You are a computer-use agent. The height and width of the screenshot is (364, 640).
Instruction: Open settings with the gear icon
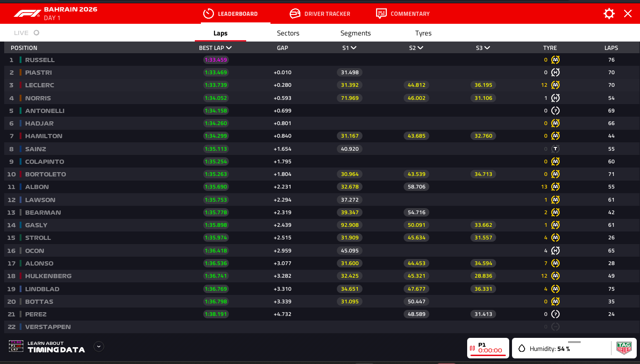[609, 14]
